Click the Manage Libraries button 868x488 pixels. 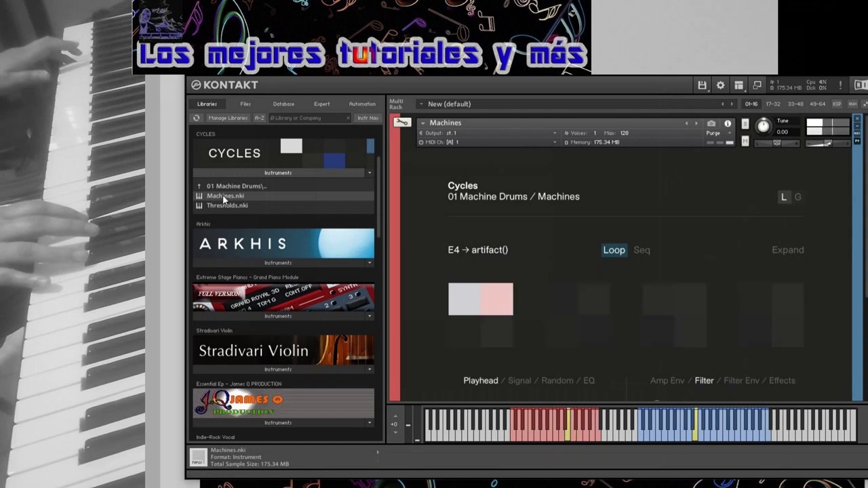point(228,118)
